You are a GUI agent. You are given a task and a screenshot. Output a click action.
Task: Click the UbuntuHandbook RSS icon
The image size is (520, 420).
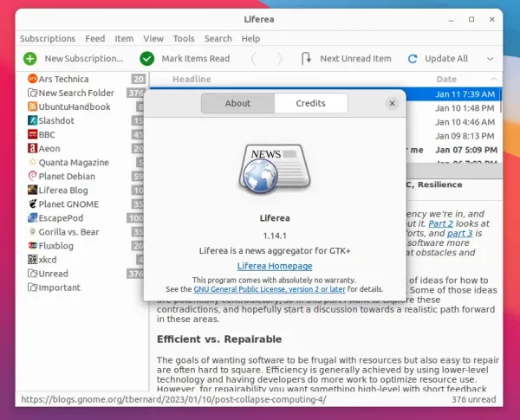[32, 107]
